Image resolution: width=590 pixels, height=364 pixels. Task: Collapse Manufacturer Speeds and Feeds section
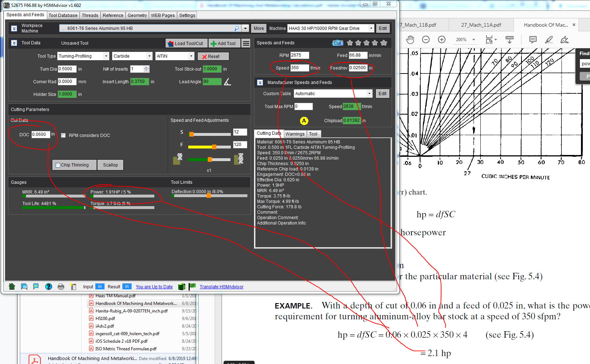click(260, 83)
